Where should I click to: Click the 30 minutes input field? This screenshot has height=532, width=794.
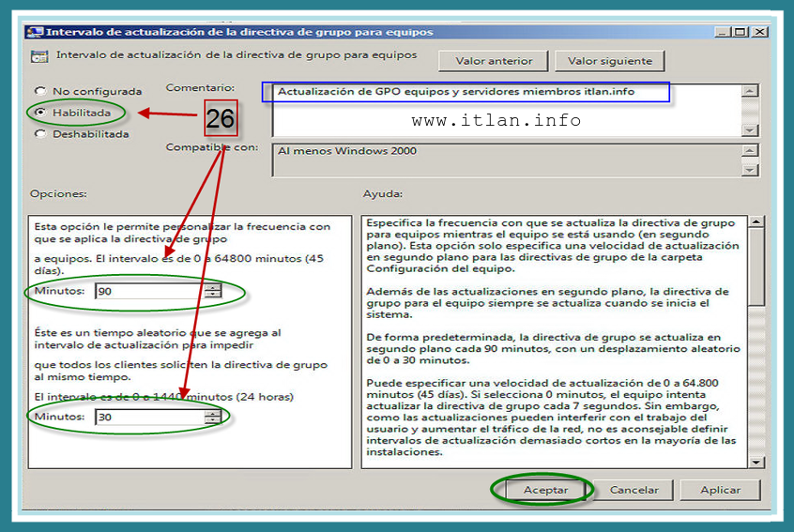[x=148, y=417]
